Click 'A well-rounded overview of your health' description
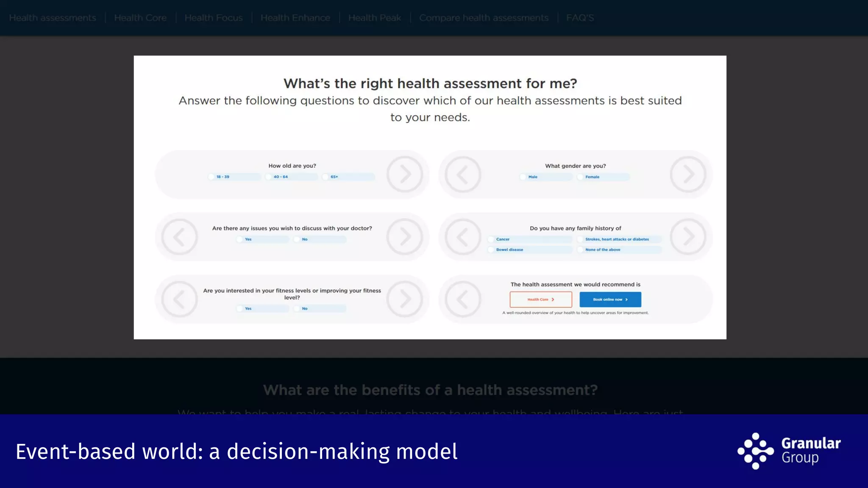 pyautogui.click(x=575, y=313)
